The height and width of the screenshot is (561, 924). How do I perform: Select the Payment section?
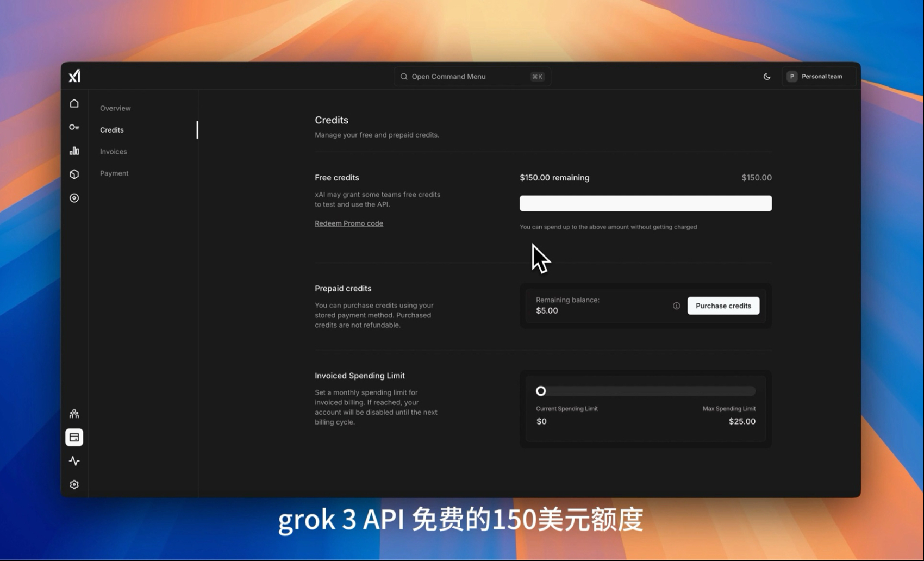[114, 173]
